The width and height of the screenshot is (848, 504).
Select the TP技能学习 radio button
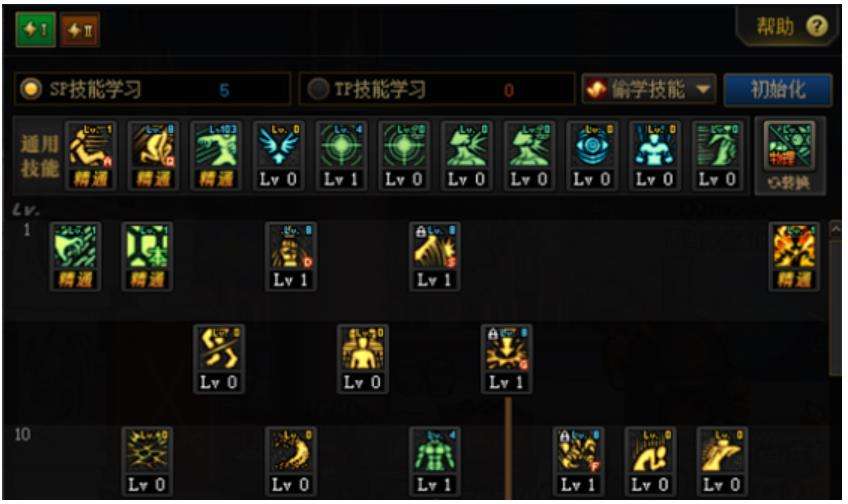point(318,89)
